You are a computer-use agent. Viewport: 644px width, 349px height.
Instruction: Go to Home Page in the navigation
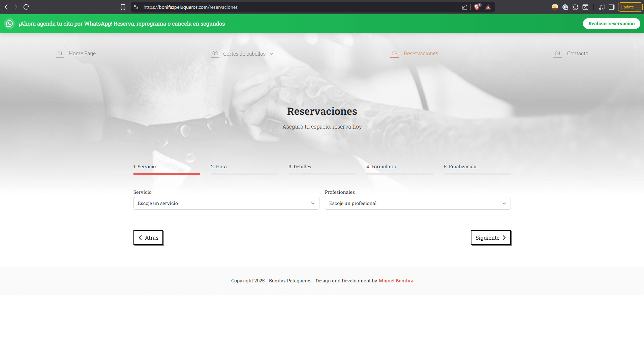[x=82, y=54]
